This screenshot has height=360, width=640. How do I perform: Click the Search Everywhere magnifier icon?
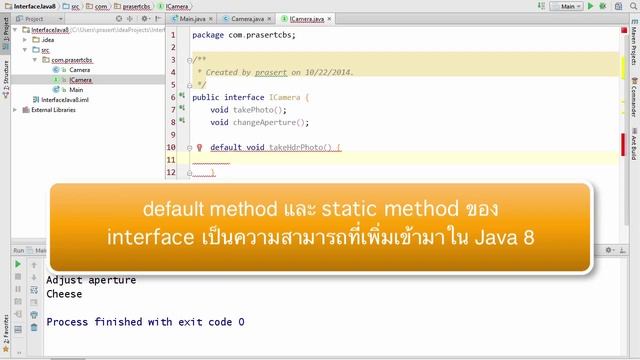[x=634, y=6]
